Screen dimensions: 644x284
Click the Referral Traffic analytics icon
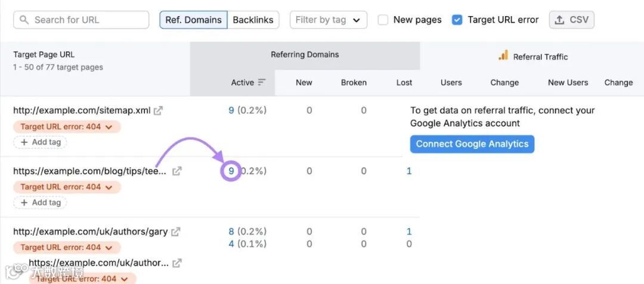pyautogui.click(x=503, y=56)
